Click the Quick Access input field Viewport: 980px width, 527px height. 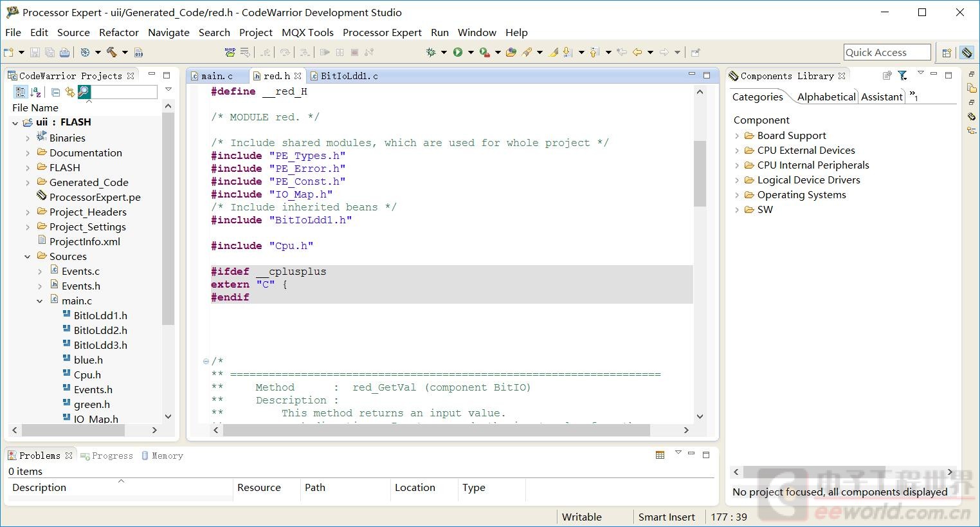(x=887, y=53)
